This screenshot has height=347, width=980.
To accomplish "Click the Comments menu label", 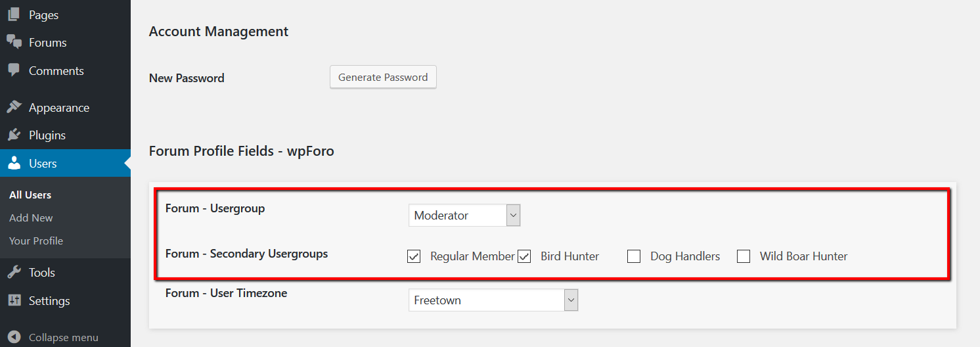I will point(56,70).
